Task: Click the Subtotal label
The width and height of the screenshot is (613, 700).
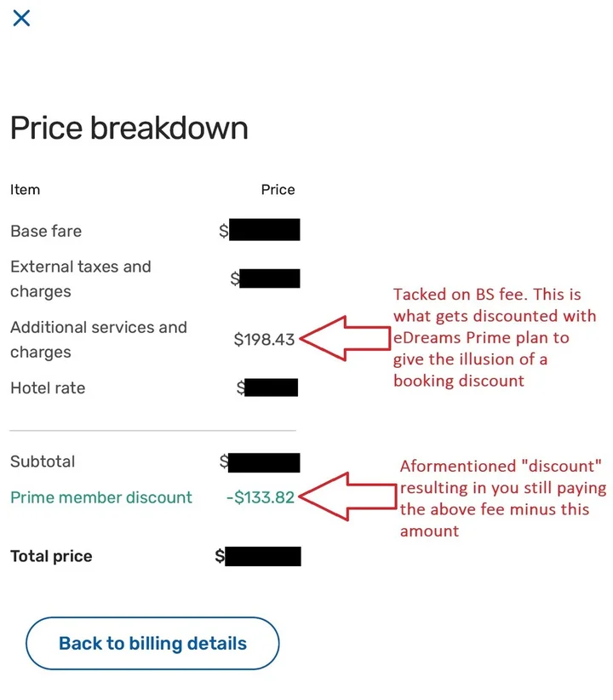Action: tap(43, 462)
